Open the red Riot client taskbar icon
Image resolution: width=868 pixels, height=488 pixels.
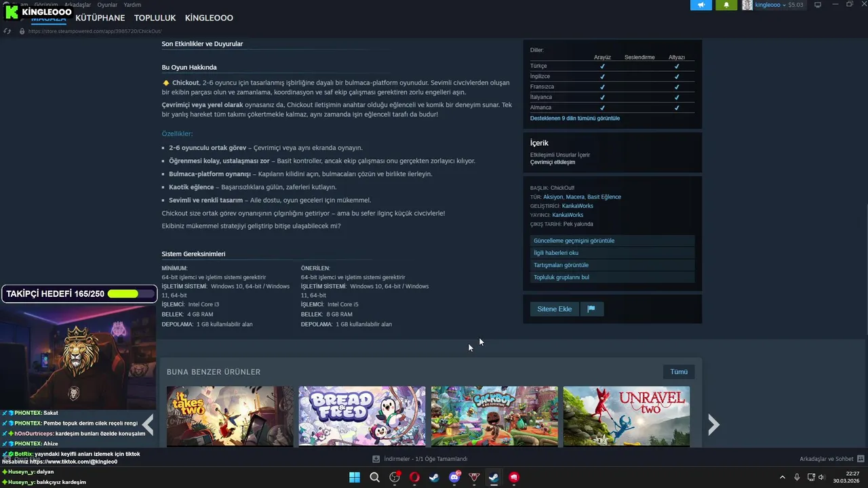tap(514, 477)
